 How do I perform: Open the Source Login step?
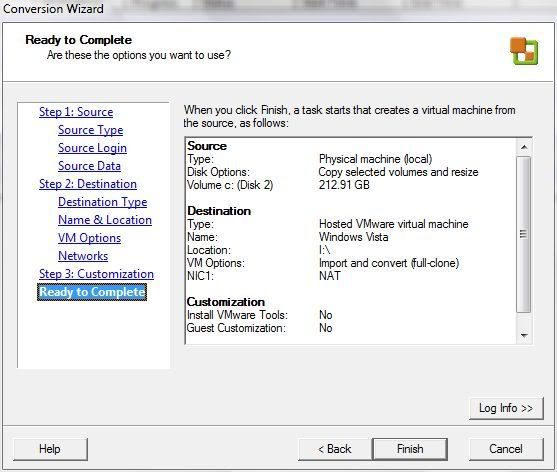click(x=92, y=148)
